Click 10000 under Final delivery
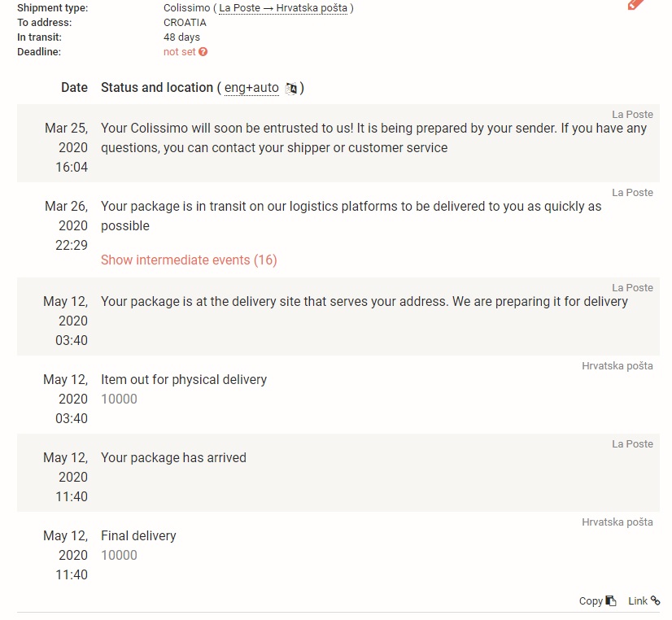Viewport: 672px width, 620px height. 119,556
